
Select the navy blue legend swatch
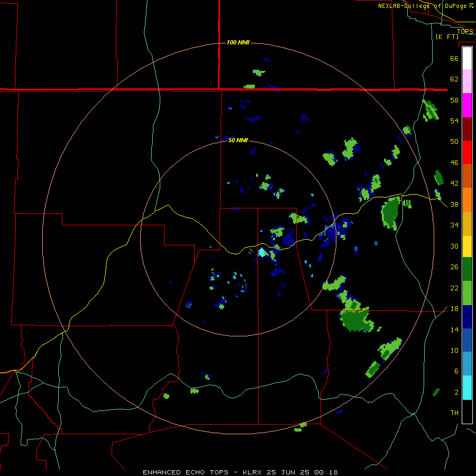click(467, 317)
